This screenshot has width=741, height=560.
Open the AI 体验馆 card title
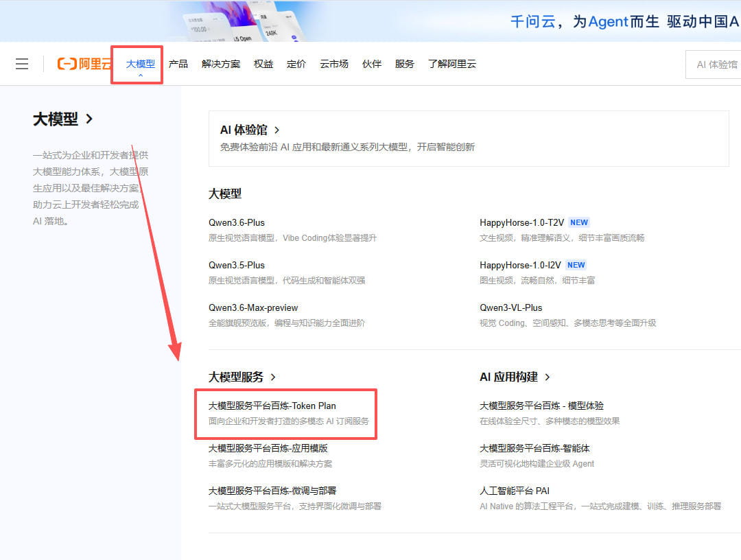coord(244,130)
